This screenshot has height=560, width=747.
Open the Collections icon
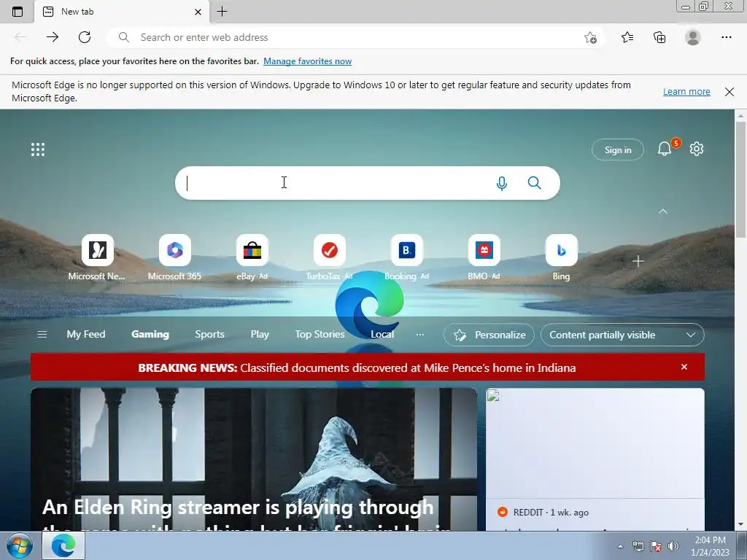[659, 37]
